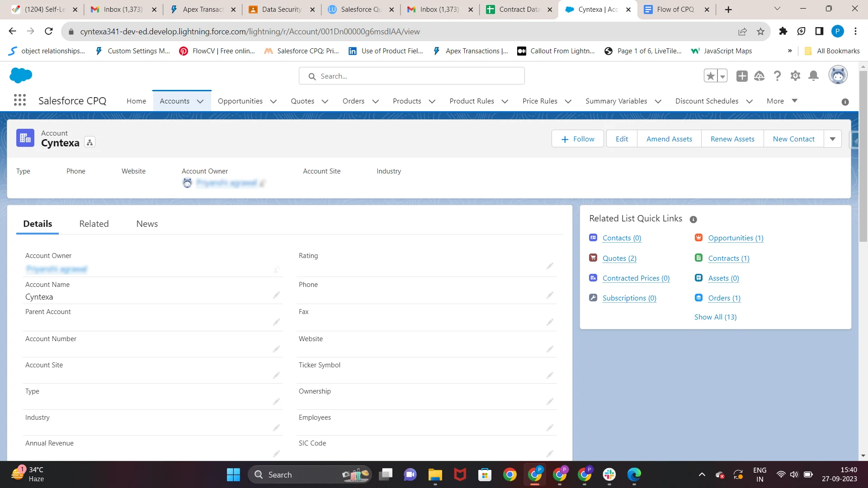
Task: View account hierarchy icon beside Cyntexa
Action: pyautogui.click(x=90, y=142)
